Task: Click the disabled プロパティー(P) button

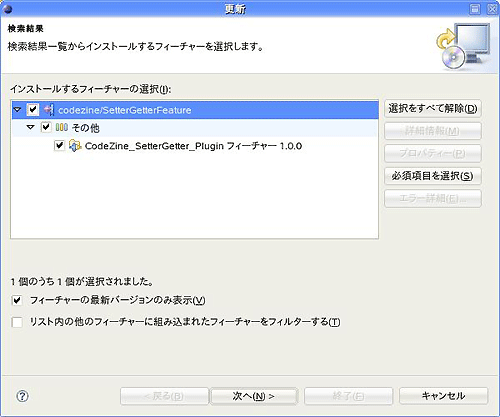Action: tap(433, 153)
